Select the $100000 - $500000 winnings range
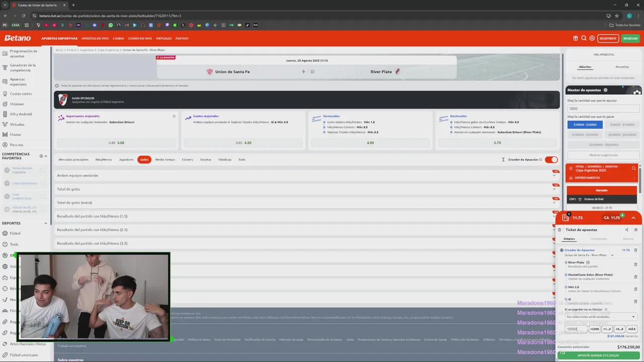This screenshot has width=644, height=362. point(585,135)
